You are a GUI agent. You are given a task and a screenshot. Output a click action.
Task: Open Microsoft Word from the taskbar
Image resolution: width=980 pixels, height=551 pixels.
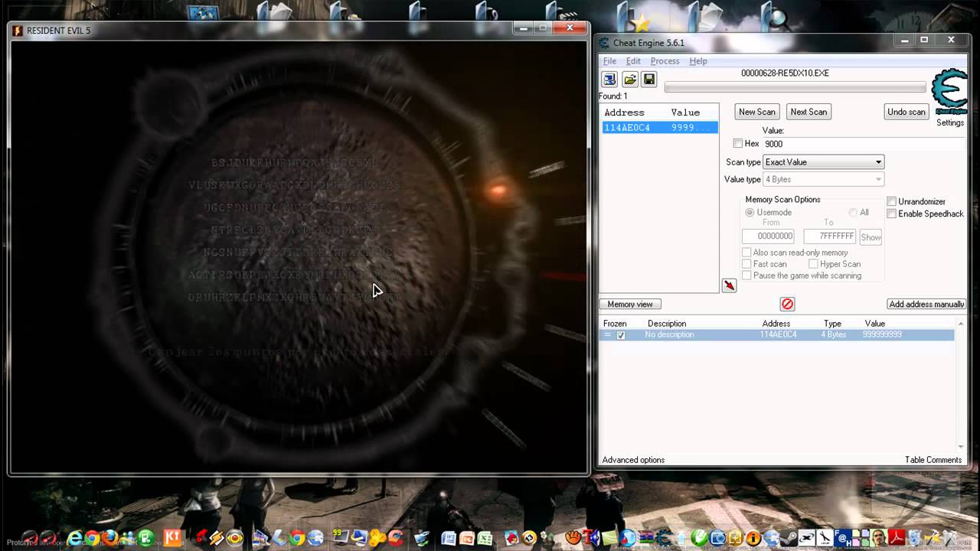[448, 538]
